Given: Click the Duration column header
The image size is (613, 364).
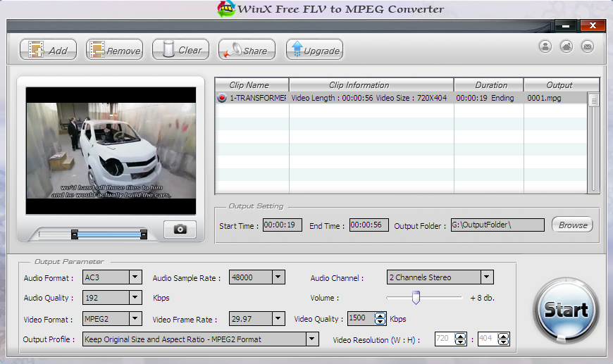Looking at the screenshot, I should pos(489,84).
